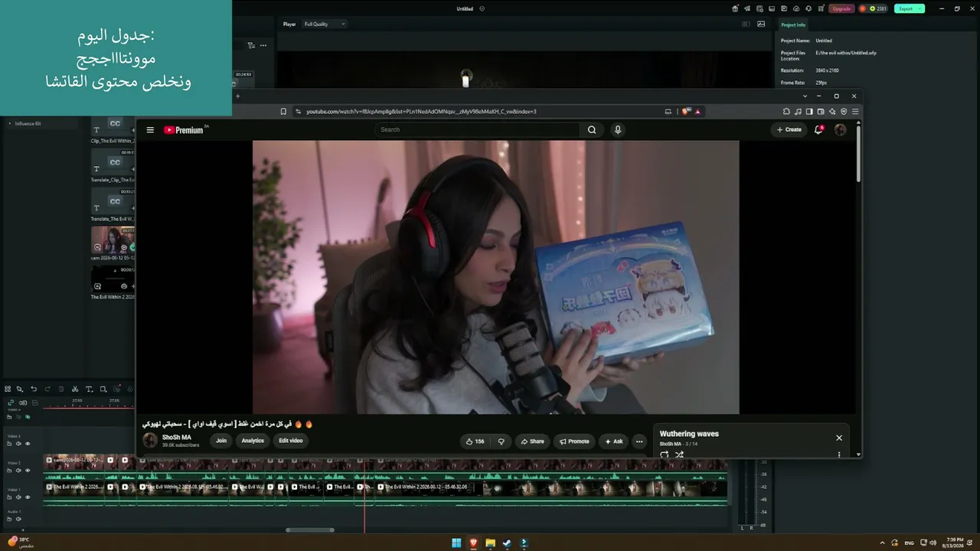Open the Wuthering waves playlist options menu
The width and height of the screenshot is (980, 551).
(839, 455)
